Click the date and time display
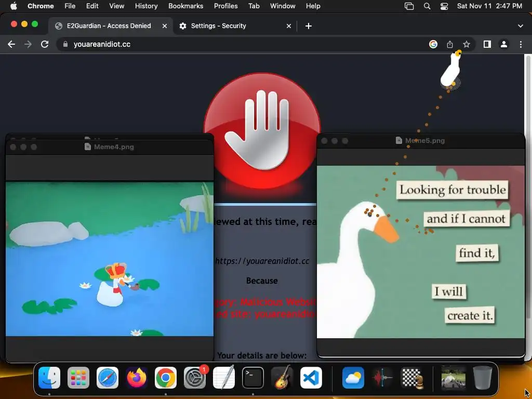Screen dimensions: 532x399 (x=489, y=6)
